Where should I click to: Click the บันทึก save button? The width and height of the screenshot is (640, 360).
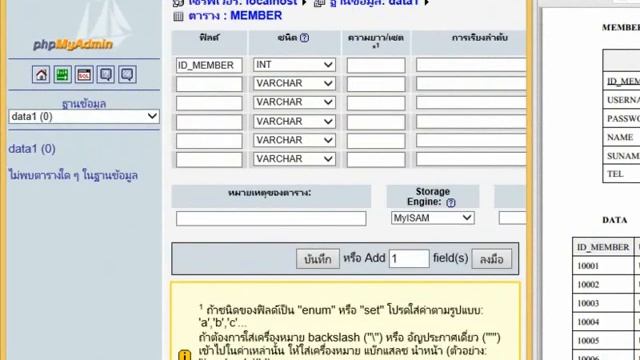pos(318,259)
